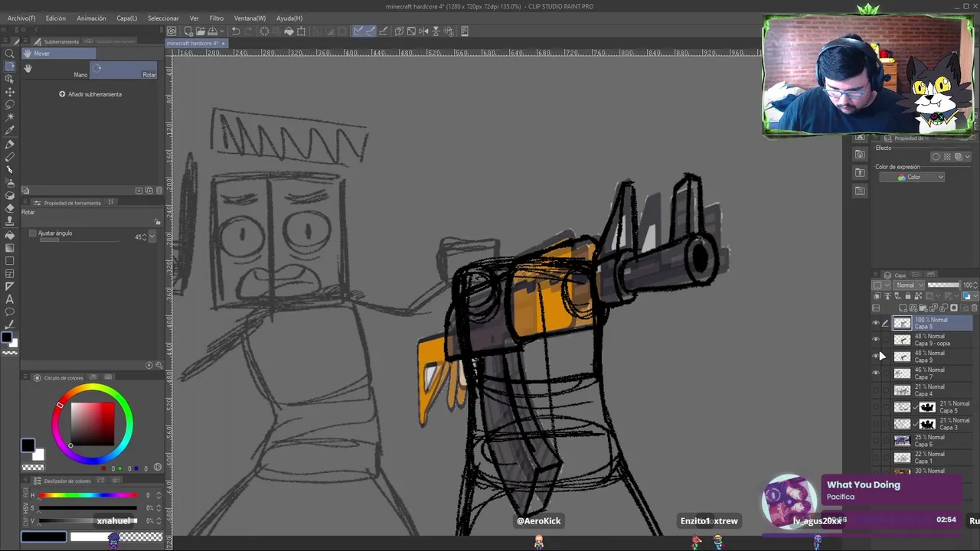Toggle Snap to ruler in command bar
The image size is (980, 551).
pos(358,31)
